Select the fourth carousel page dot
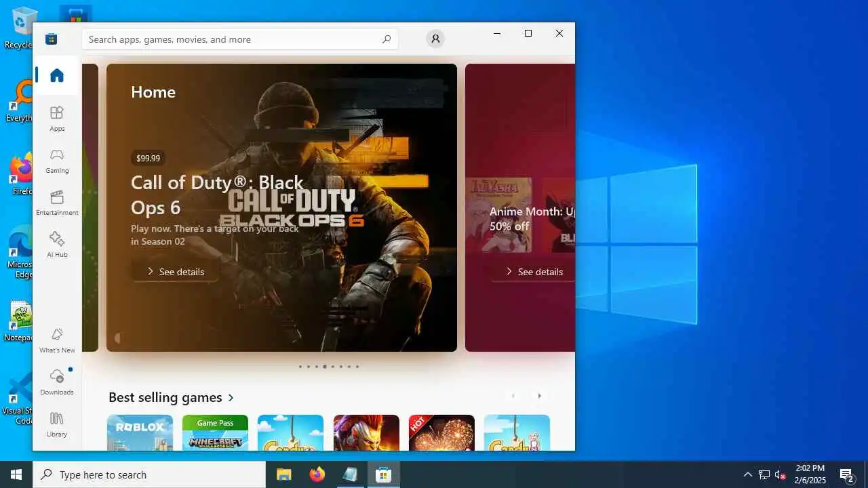This screenshot has height=488, width=868. click(x=325, y=367)
